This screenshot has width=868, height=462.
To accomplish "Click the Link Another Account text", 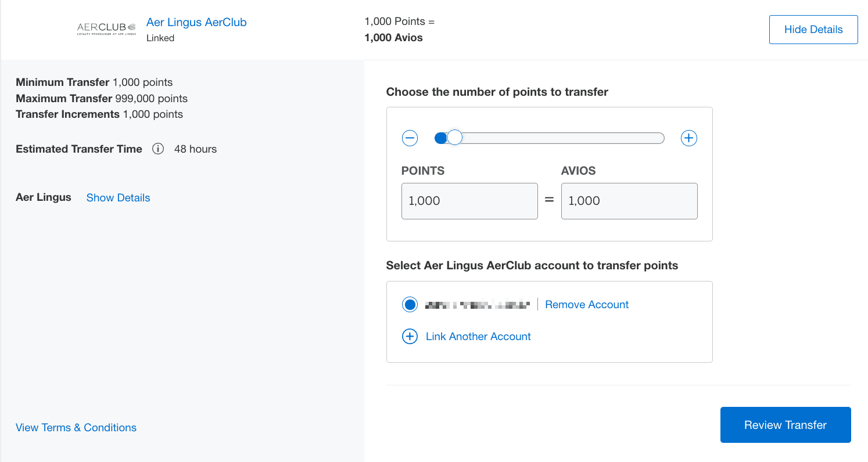I will point(478,337).
